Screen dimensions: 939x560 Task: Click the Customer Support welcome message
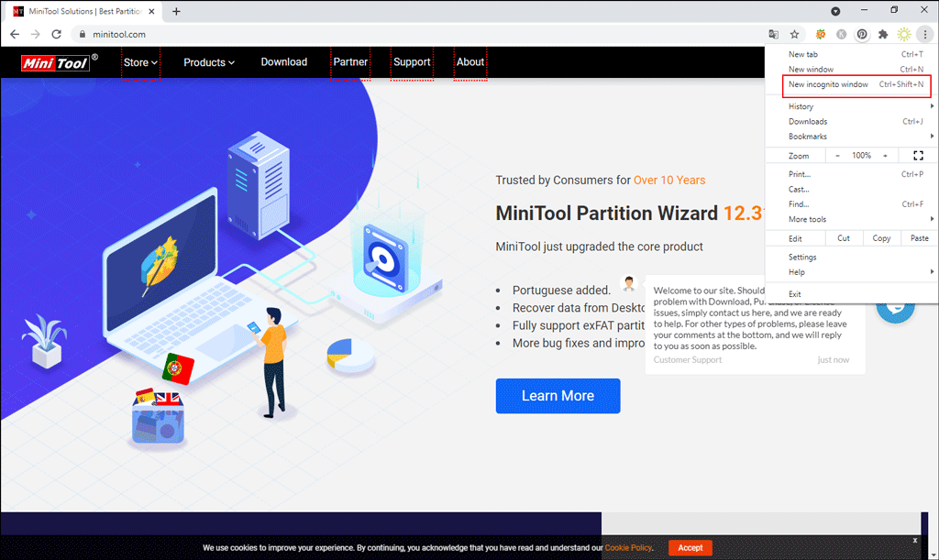click(x=750, y=318)
